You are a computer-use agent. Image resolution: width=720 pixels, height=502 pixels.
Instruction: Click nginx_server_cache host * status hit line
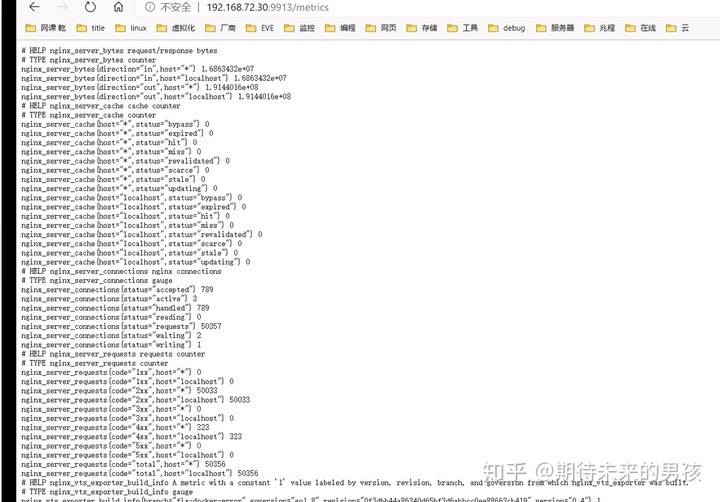[x=109, y=142]
